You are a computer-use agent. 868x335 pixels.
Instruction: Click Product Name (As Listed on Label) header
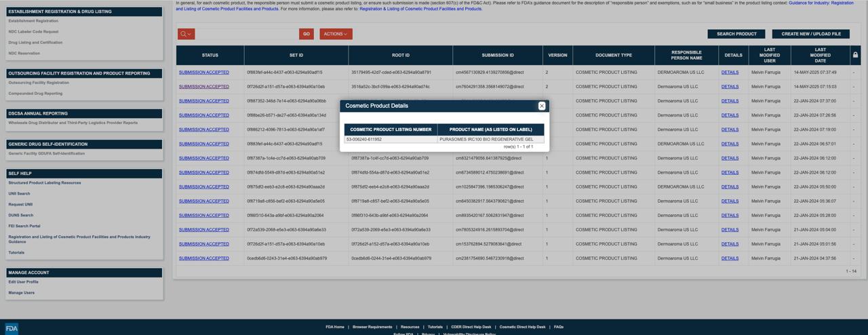click(491, 130)
